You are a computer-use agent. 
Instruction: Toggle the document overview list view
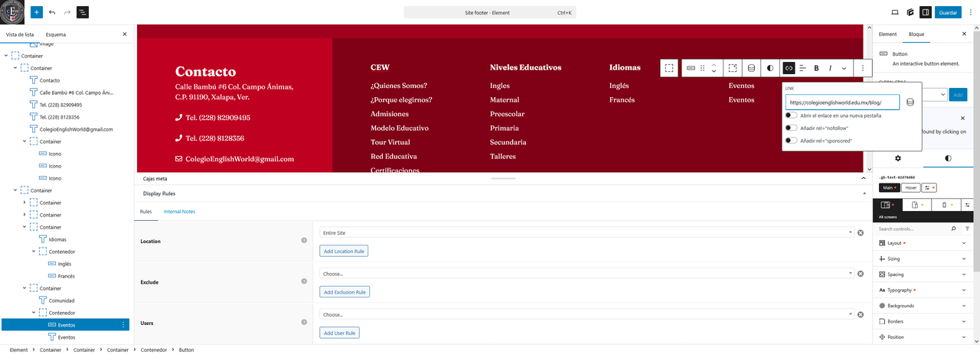pos(83,12)
